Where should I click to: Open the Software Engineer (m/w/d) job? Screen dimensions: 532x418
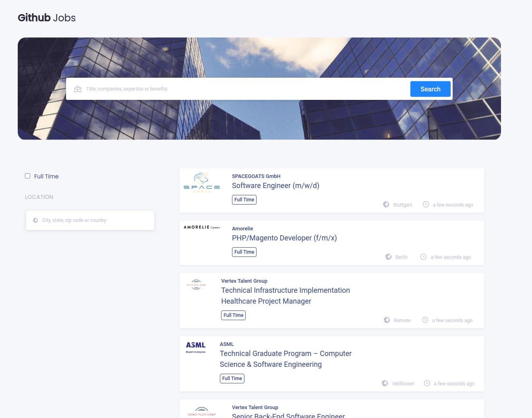pyautogui.click(x=275, y=186)
